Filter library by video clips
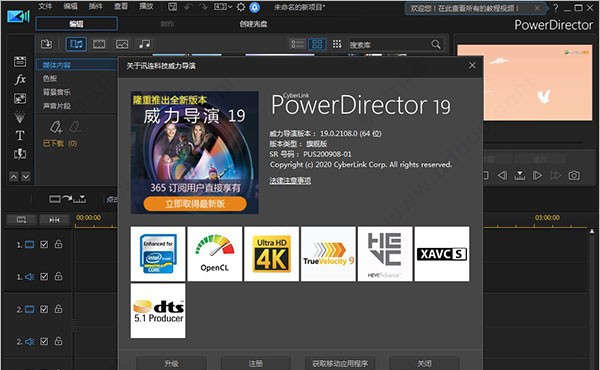600x370 pixels. click(x=99, y=44)
